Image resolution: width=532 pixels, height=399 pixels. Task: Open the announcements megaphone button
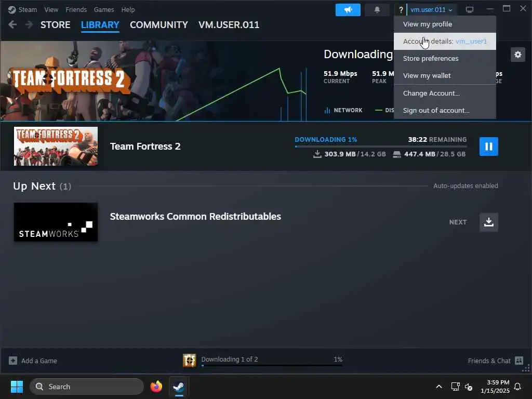tap(348, 10)
